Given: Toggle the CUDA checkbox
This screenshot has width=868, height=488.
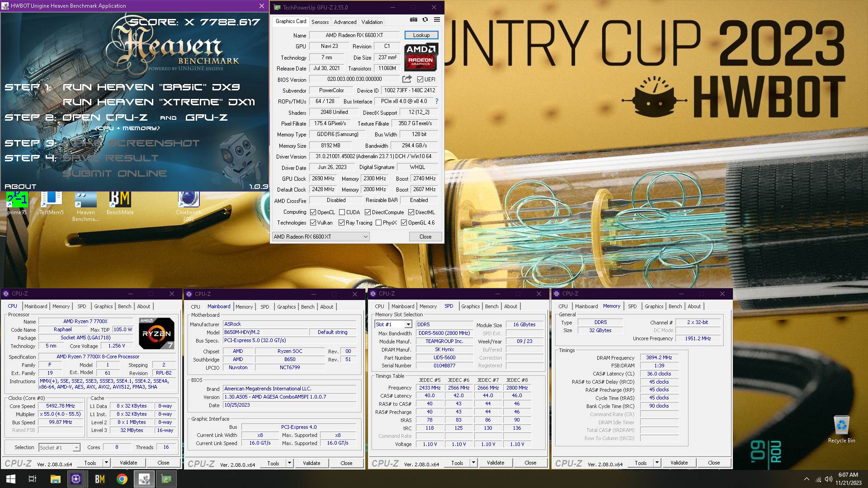Looking at the screenshot, I should click(x=342, y=212).
